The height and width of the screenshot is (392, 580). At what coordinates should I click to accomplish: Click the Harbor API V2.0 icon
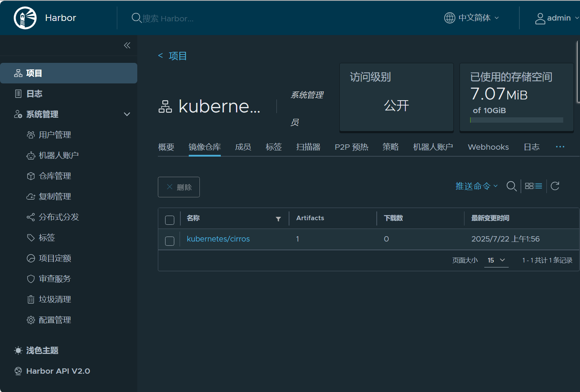[18, 371]
